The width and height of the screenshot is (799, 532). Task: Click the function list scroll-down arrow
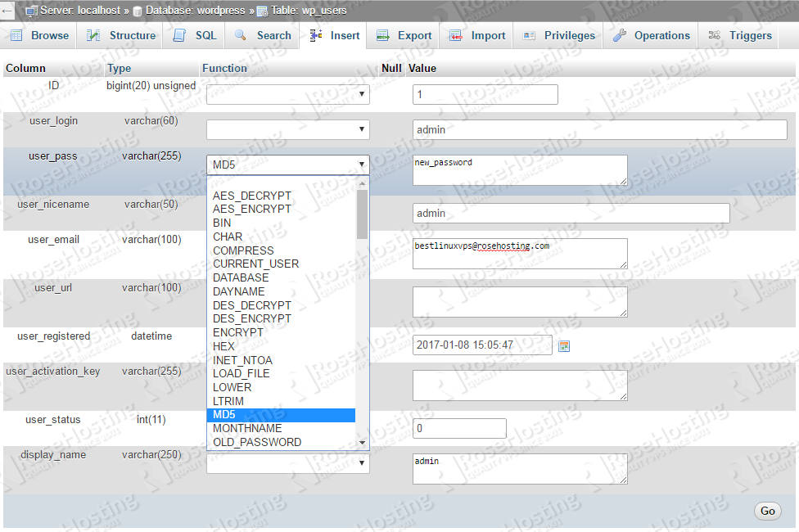[x=363, y=443]
